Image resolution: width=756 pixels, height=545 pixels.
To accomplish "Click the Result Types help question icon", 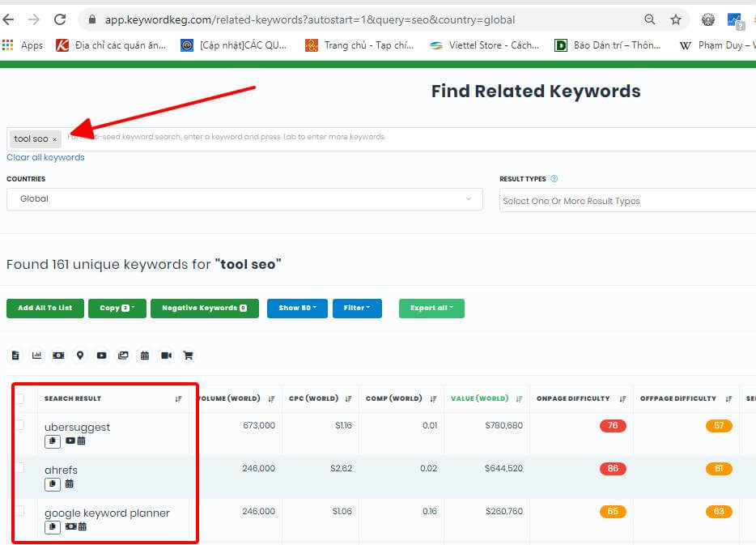I will [x=554, y=178].
